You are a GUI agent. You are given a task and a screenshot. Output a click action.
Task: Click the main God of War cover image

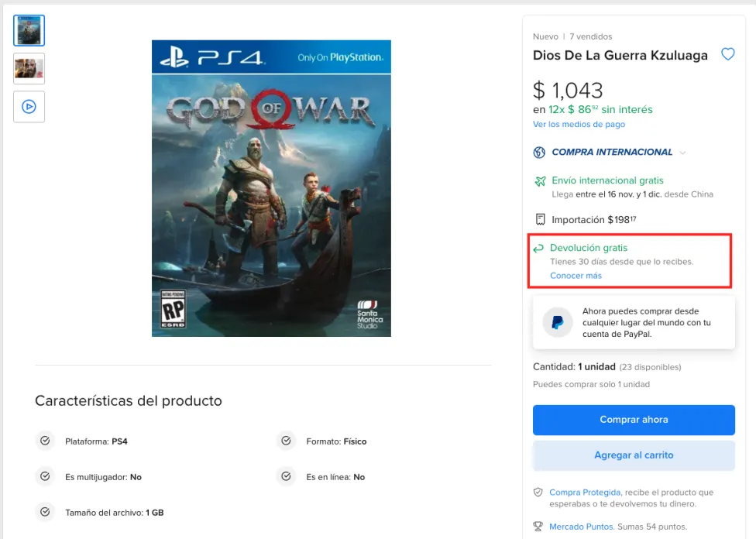click(x=271, y=188)
